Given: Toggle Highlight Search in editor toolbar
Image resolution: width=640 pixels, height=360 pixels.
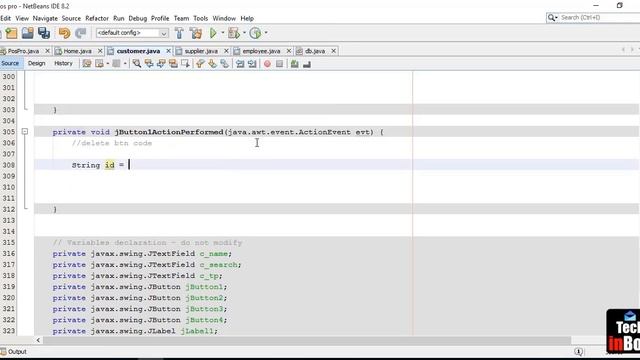Looking at the screenshot, I should (173, 64).
